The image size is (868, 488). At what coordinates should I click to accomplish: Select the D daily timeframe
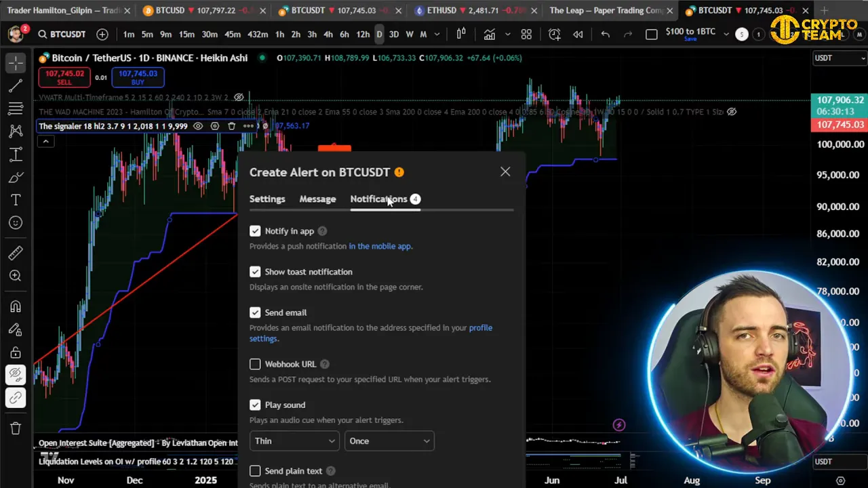(x=379, y=35)
